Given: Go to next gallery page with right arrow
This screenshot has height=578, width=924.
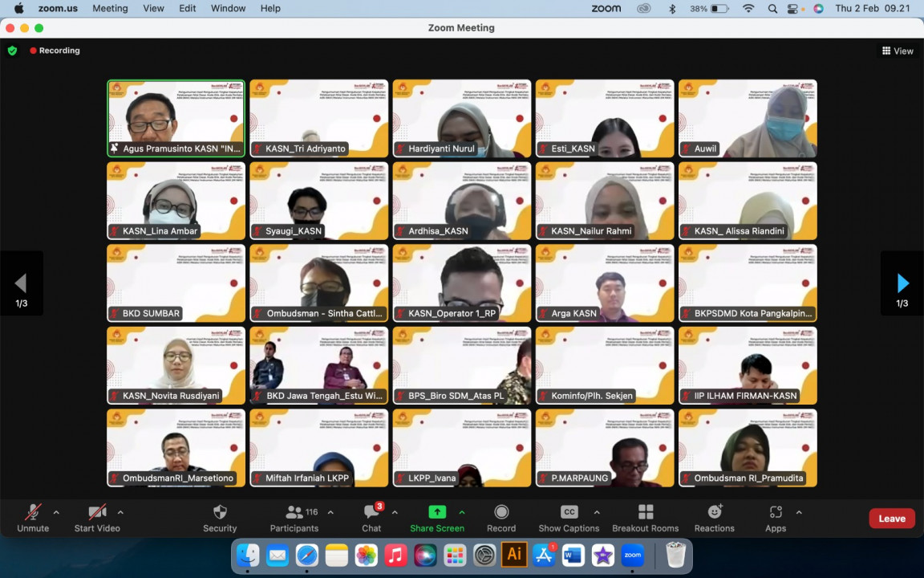Looking at the screenshot, I should point(902,283).
